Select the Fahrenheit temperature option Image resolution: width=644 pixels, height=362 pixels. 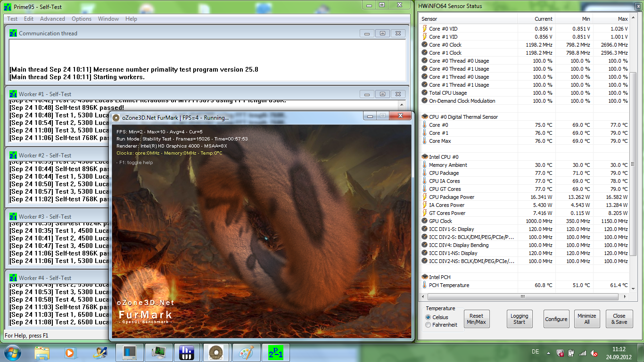pos(428,325)
